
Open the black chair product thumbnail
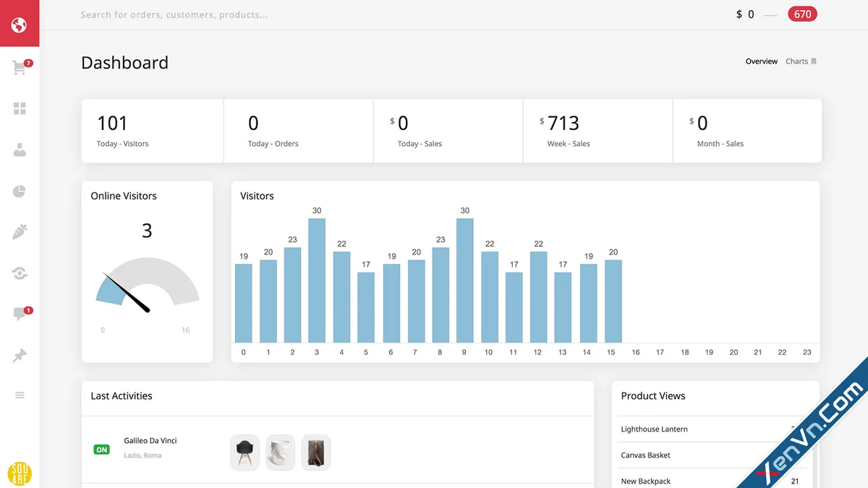[x=244, y=452]
